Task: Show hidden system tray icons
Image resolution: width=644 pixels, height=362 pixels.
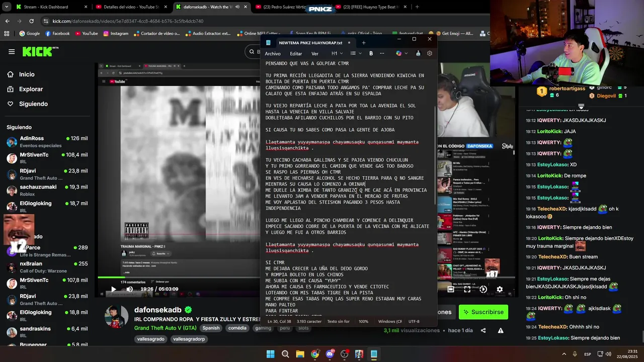Action: 563,354
